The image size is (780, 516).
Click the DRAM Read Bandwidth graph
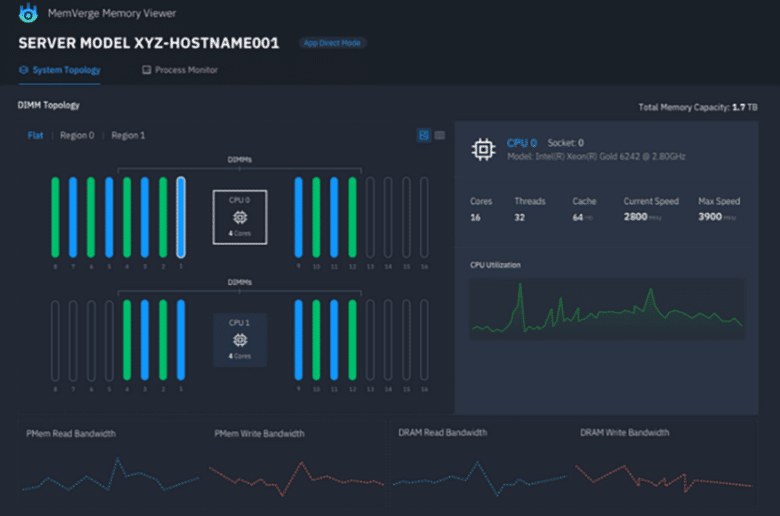[480, 478]
